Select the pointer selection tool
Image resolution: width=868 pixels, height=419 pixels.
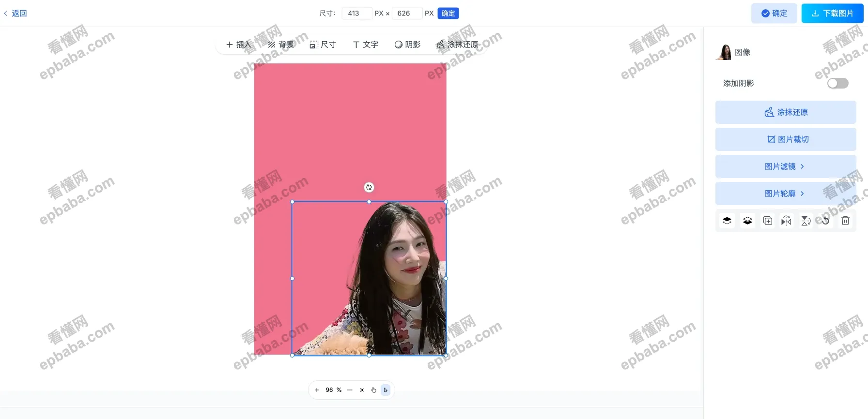point(386,390)
